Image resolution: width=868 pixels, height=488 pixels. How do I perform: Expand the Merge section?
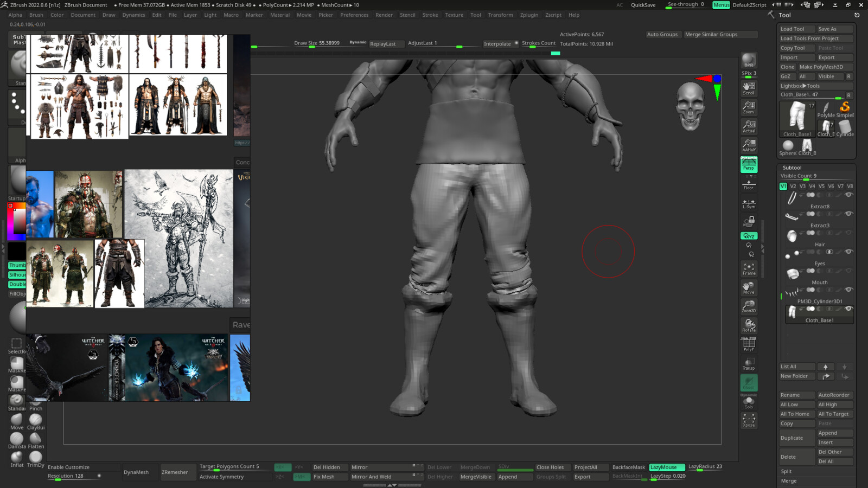pyautogui.click(x=789, y=481)
